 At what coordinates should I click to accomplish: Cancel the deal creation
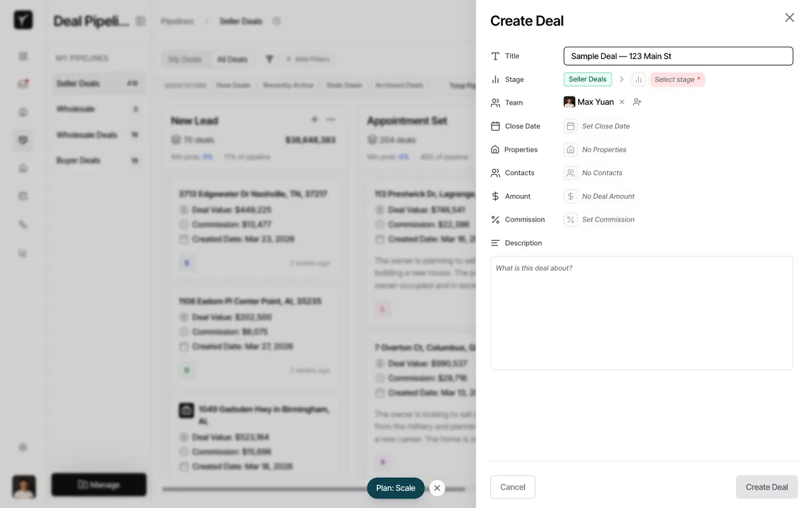pyautogui.click(x=513, y=487)
